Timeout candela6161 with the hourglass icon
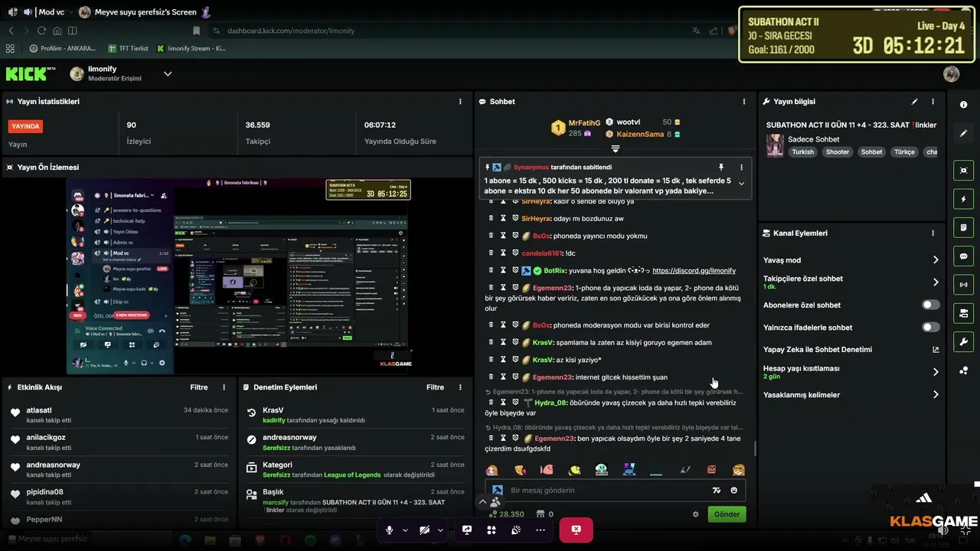 tap(503, 253)
